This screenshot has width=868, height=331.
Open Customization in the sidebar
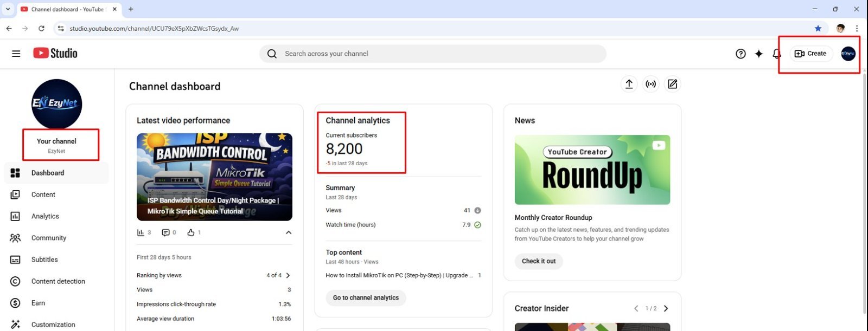point(56,324)
